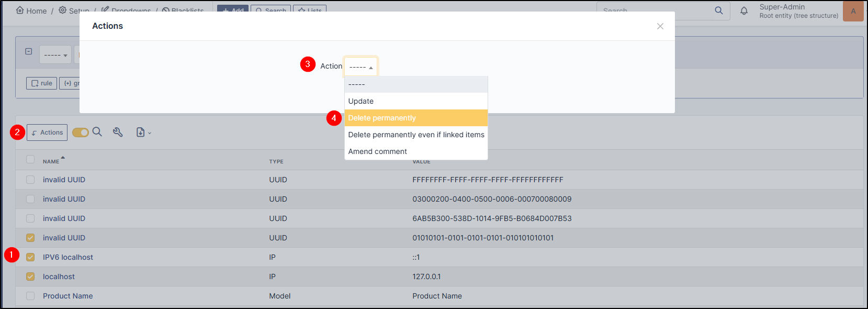The height and width of the screenshot is (309, 868).
Task: Click the global search magnifier icon
Action: [x=719, y=10]
